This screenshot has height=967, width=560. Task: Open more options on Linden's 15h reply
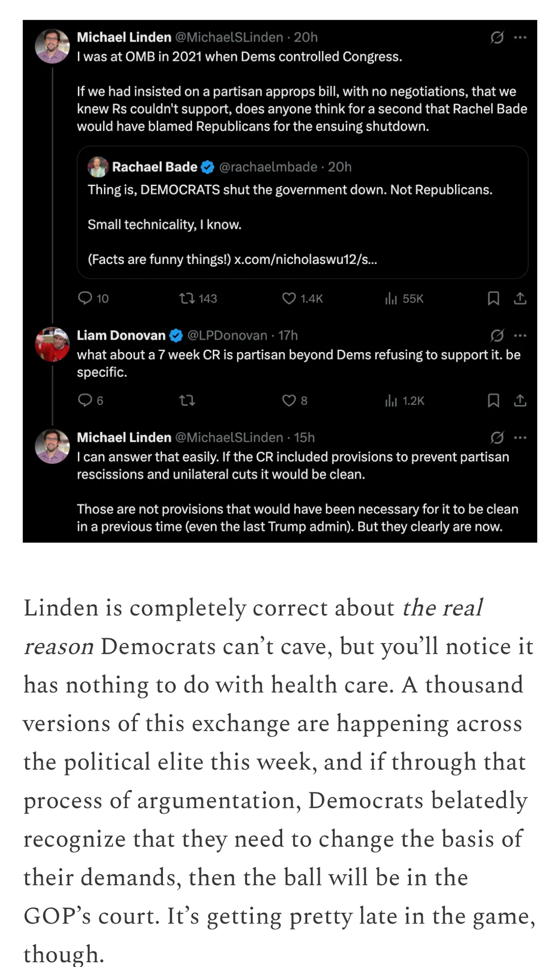point(520,438)
